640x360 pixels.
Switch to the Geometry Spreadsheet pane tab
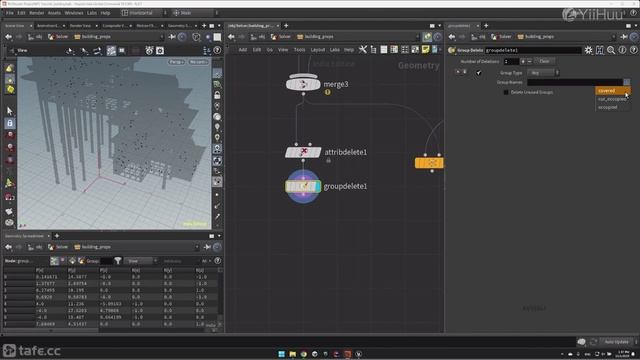point(24,236)
